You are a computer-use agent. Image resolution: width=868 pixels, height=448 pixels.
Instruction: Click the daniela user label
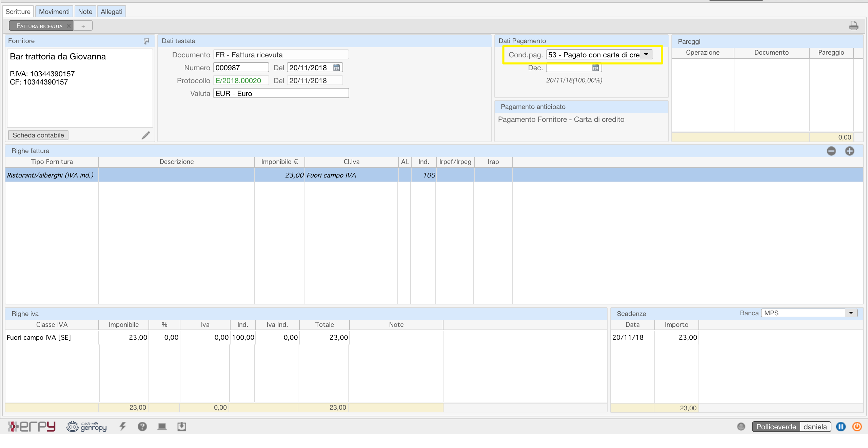pos(815,427)
